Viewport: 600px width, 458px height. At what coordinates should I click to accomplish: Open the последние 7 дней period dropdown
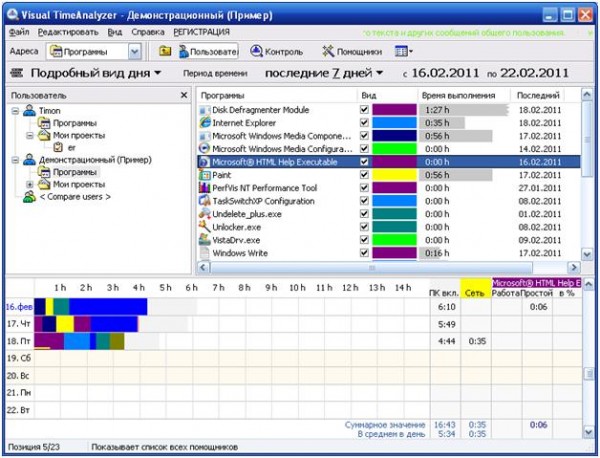[x=380, y=73]
